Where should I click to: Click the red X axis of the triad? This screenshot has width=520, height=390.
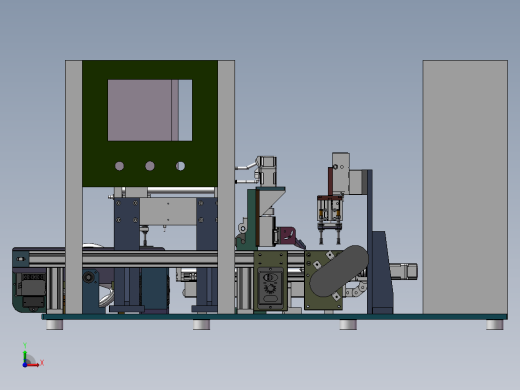(33, 365)
